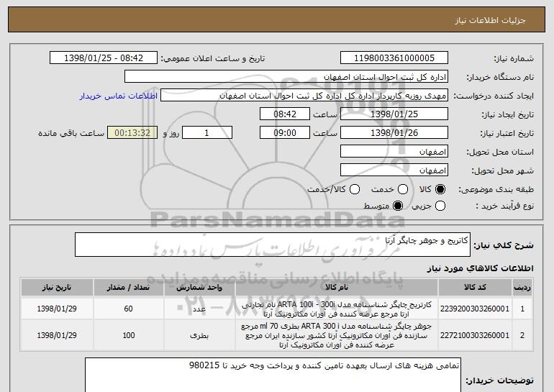Screen dimensions: 554x392
Task: Click the نام دستگاه خریدار label
Action: (500, 77)
